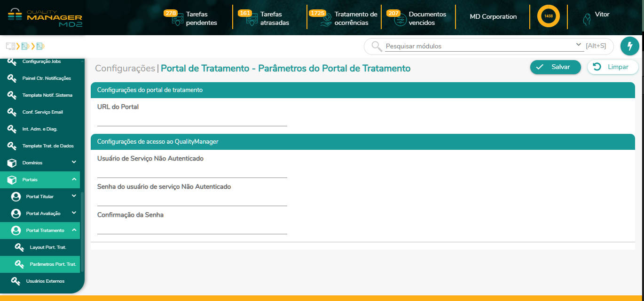Focus Usuário de Serviço Não Autenticado field
Screen dimensions: 644x301
pos(192,171)
